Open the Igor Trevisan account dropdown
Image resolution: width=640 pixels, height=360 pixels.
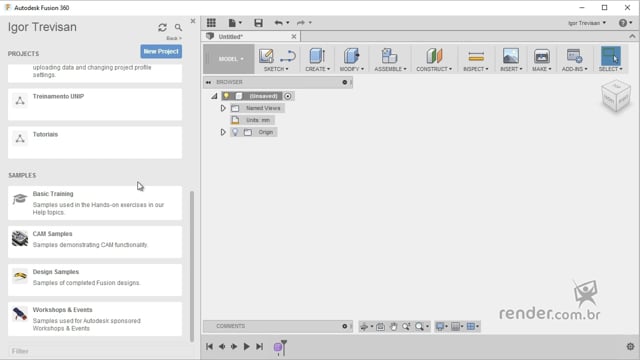587,23
